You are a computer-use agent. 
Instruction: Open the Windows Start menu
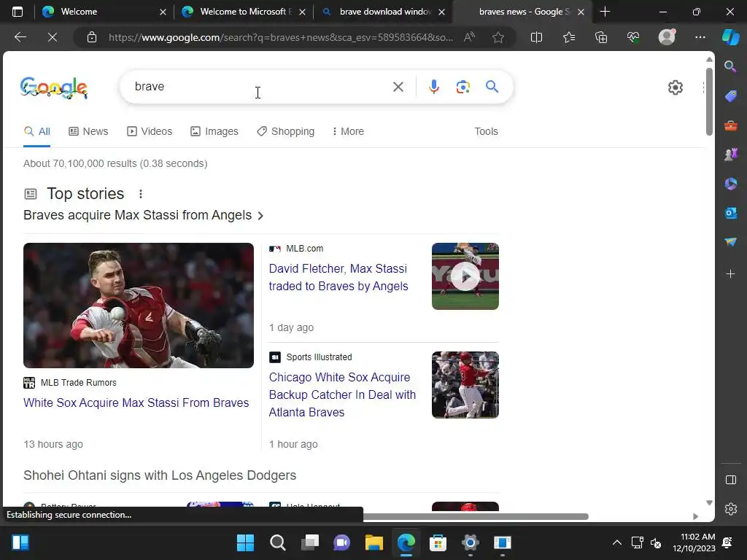click(245, 542)
